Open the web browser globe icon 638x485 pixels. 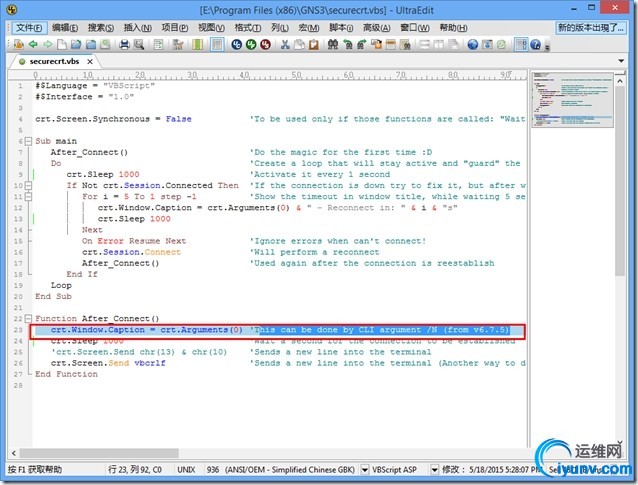coord(472,44)
